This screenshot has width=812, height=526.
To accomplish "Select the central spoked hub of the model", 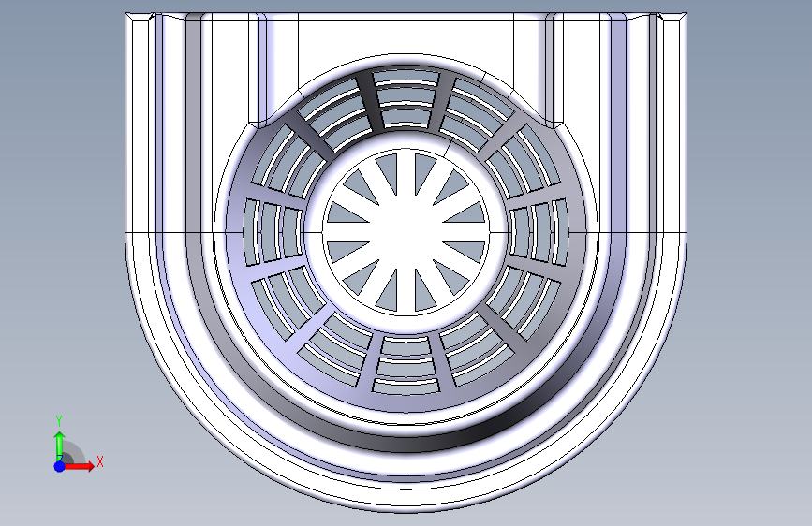I will pos(406,232).
